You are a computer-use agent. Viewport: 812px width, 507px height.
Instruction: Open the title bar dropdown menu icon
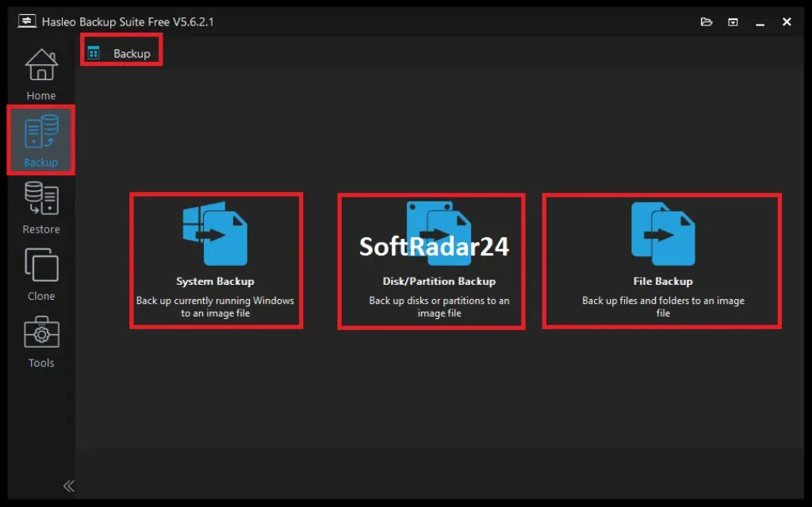(x=733, y=21)
